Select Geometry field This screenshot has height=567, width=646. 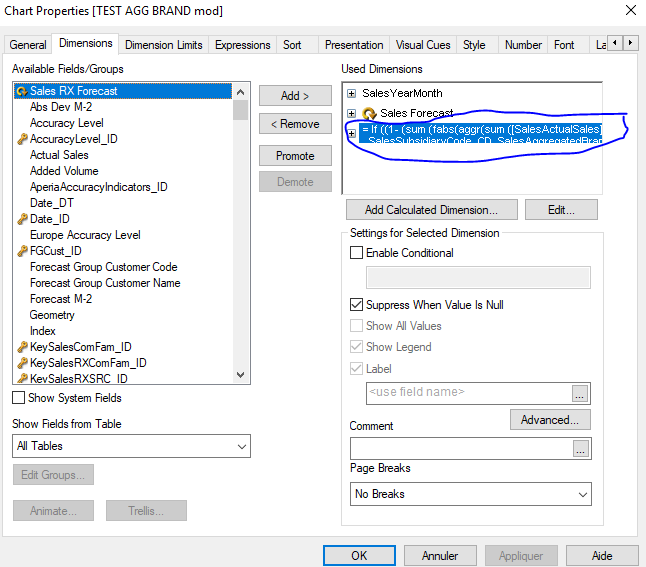[x=52, y=315]
